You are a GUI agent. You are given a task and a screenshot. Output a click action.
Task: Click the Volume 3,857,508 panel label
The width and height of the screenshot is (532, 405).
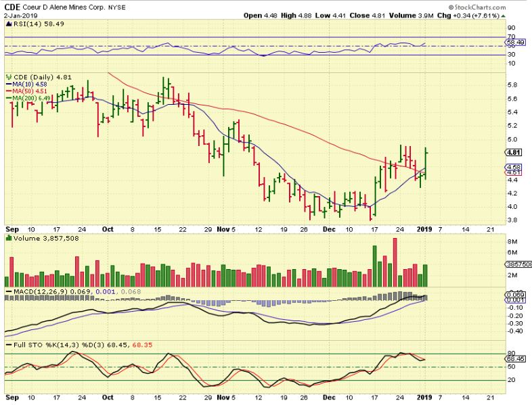coord(46,238)
